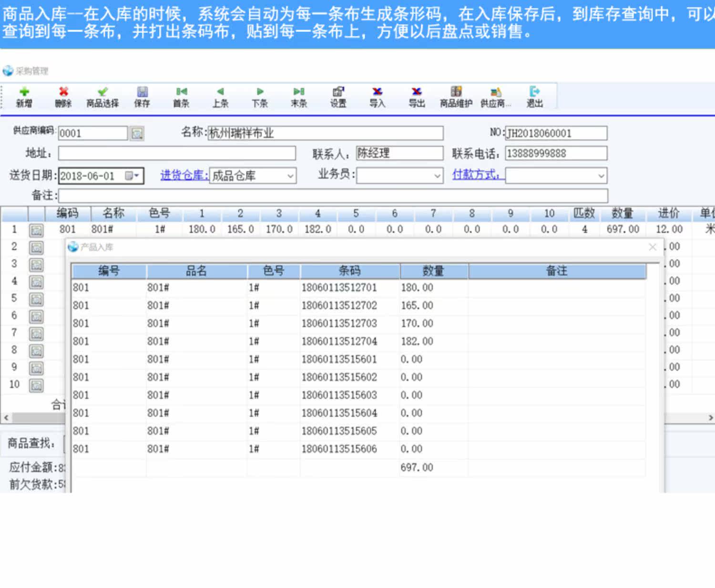Click row 9 product picker icon
This screenshot has height=588, width=715.
(x=36, y=368)
